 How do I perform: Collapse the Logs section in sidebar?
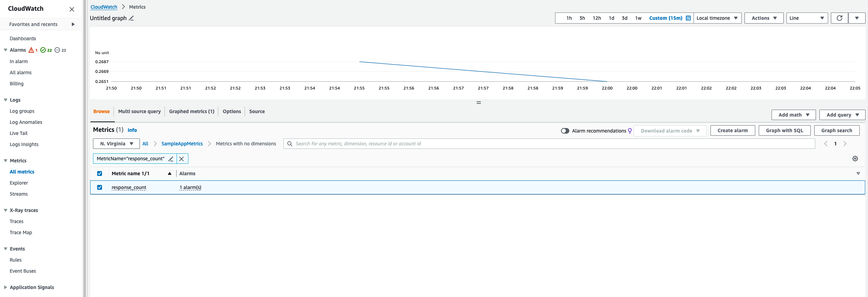click(x=6, y=100)
